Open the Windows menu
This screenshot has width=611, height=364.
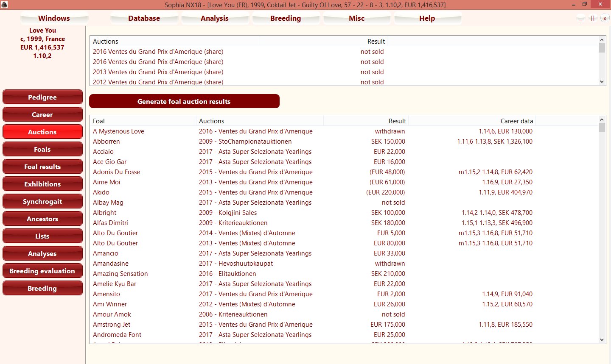pos(54,18)
